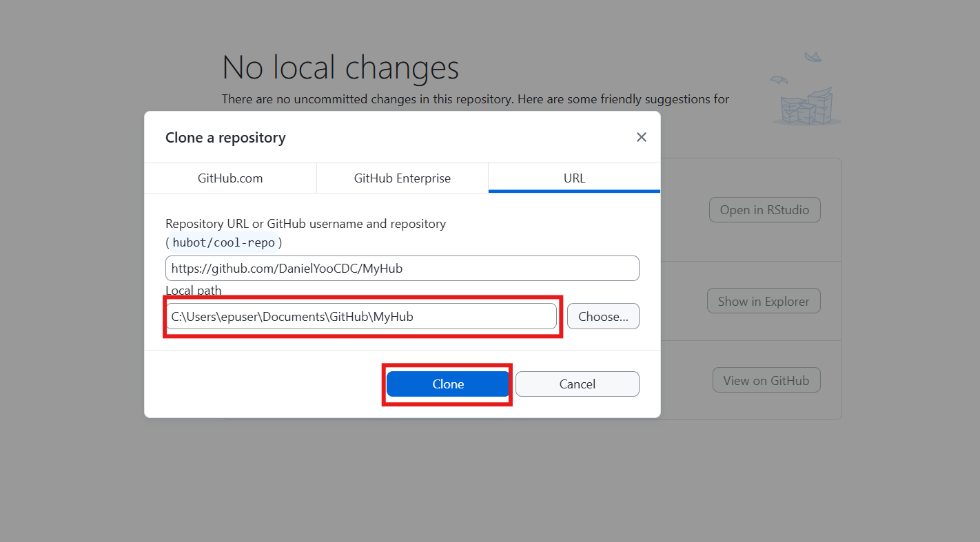Click the paper stack illustration
The height and width of the screenshot is (542, 980).
coord(808,108)
